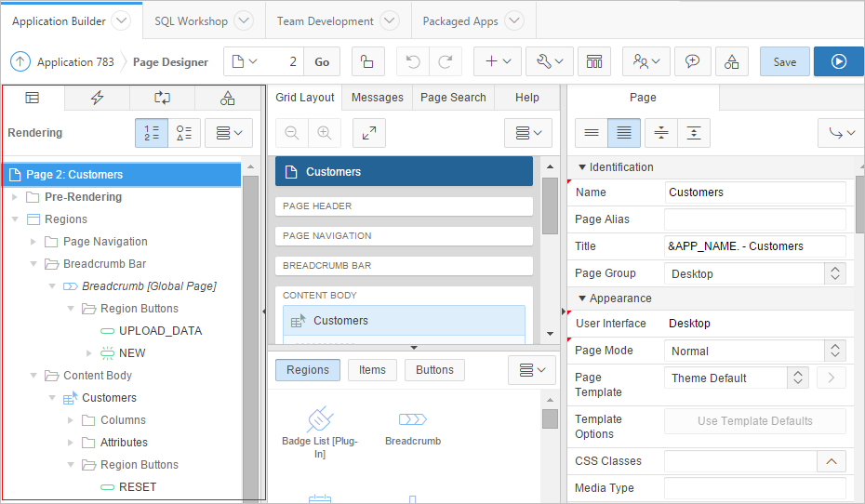Click the Shared Components icon in toolbar
Image resolution: width=865 pixels, height=504 pixels.
[x=732, y=61]
